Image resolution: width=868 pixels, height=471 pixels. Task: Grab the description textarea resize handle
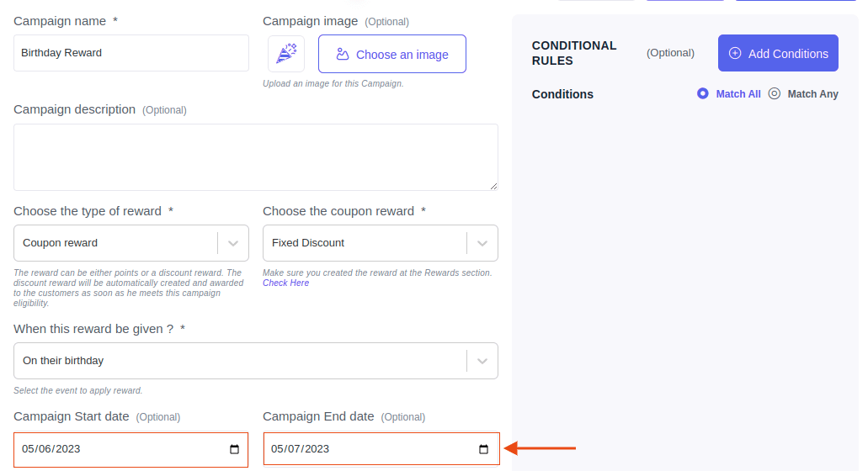click(493, 187)
